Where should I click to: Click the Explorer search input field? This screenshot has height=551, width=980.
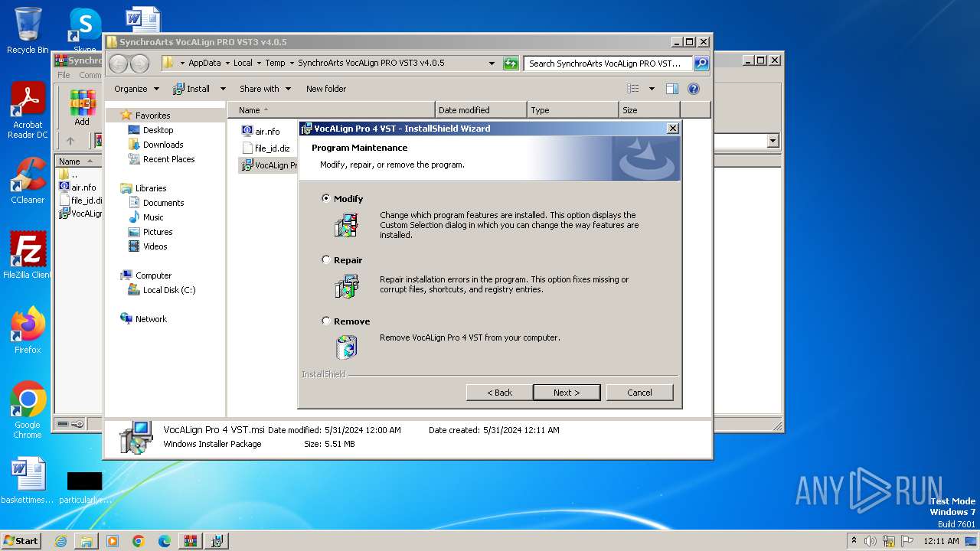pos(609,64)
